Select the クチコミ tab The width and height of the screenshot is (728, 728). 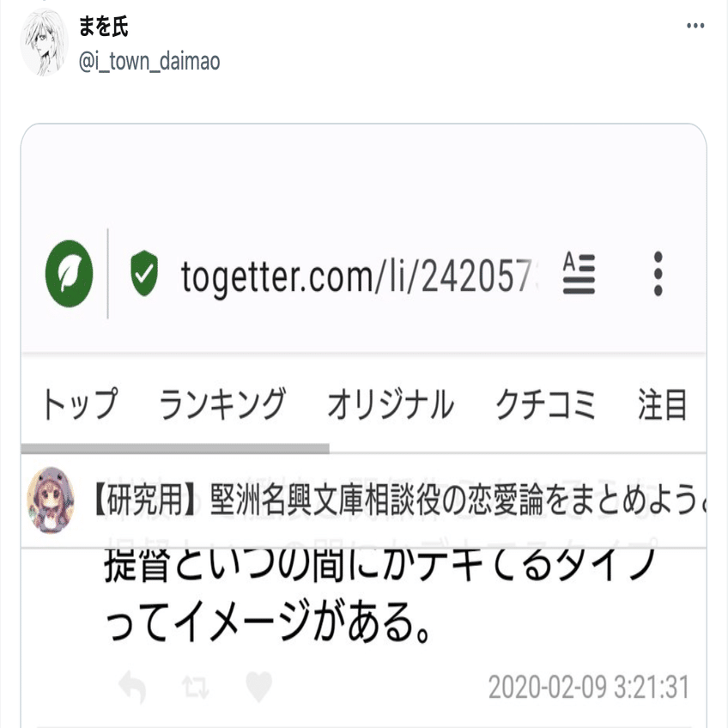(x=545, y=404)
